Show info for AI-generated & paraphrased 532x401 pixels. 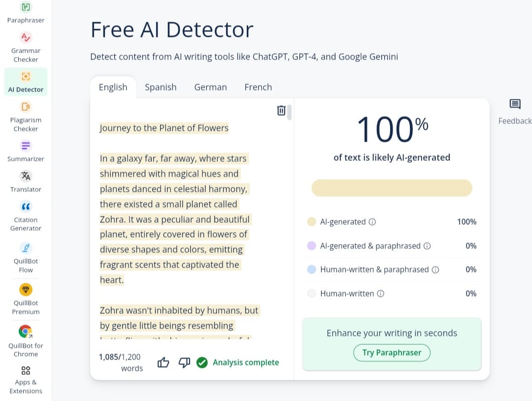click(x=427, y=246)
